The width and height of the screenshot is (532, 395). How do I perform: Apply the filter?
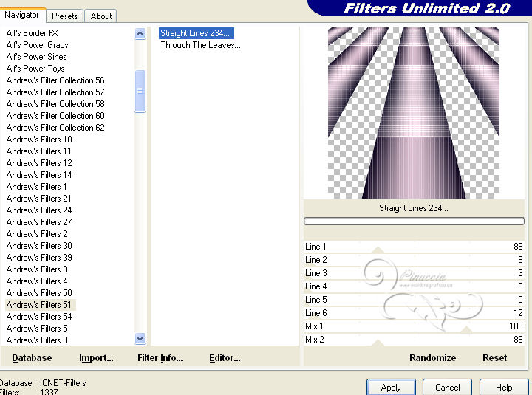(391, 387)
